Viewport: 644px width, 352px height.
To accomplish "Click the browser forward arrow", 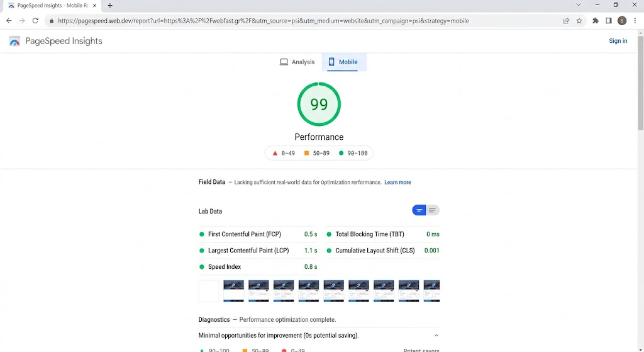I will [x=22, y=21].
